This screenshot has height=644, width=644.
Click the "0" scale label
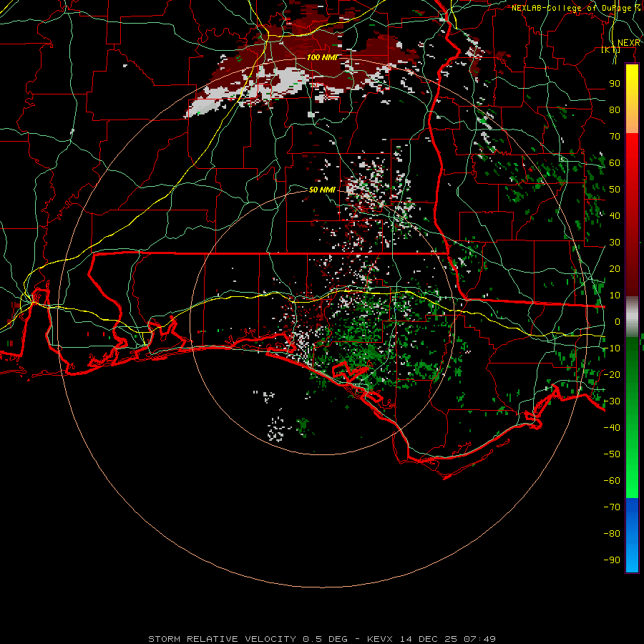coord(618,321)
